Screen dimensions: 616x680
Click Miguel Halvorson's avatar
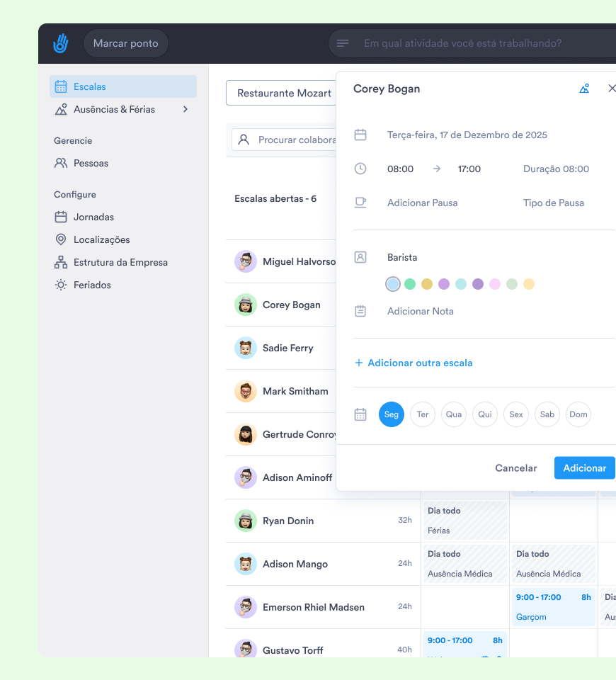coord(246,261)
